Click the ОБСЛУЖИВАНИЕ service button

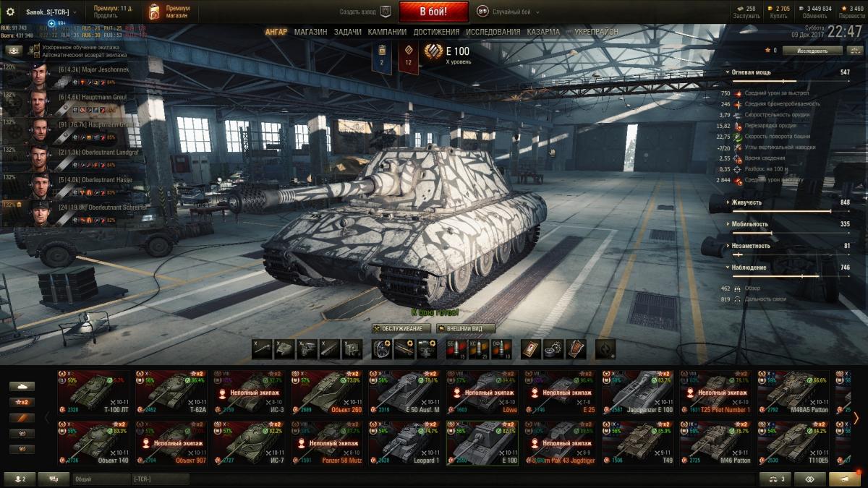[x=401, y=328]
